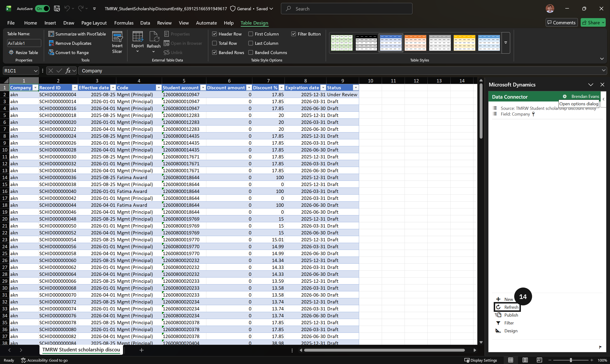
Task: Toggle the AutoSave switch
Action: [42, 9]
